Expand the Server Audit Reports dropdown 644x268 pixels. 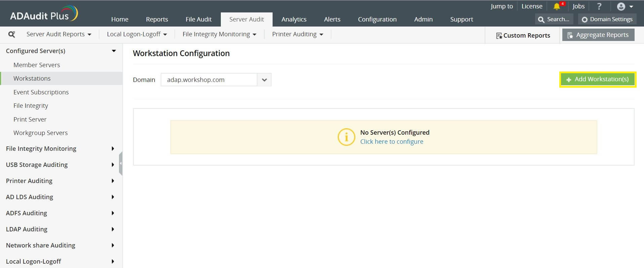click(59, 34)
